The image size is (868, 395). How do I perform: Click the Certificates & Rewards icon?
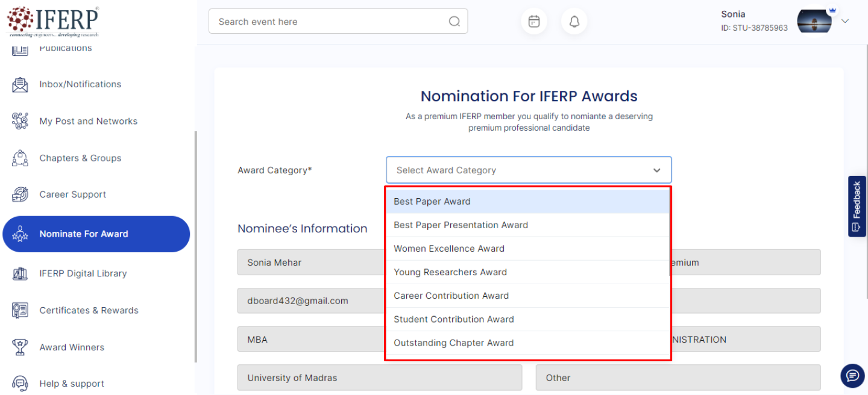[x=20, y=311]
